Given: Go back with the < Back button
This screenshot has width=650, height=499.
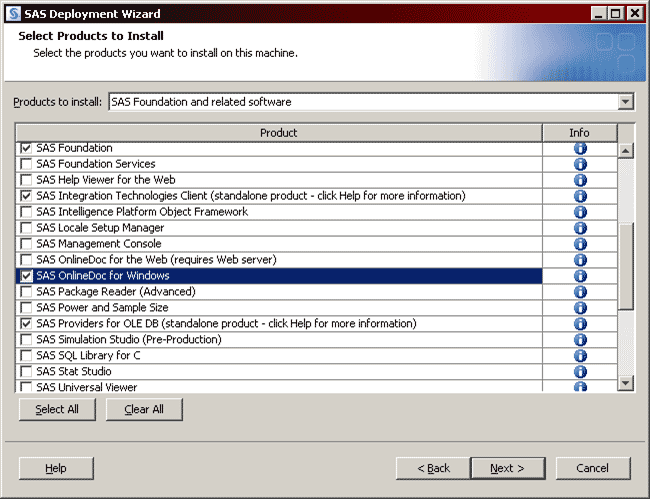Looking at the screenshot, I should pyautogui.click(x=433, y=468).
